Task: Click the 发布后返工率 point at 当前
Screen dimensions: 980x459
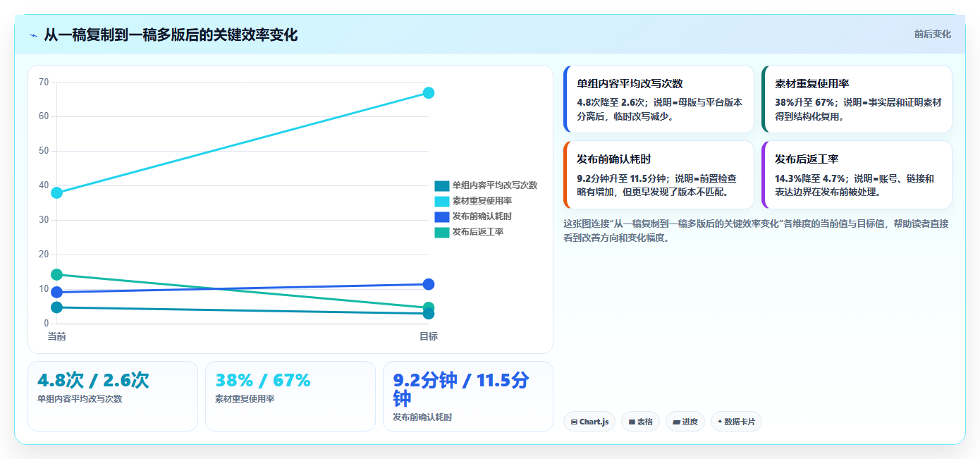Action: 57,274
